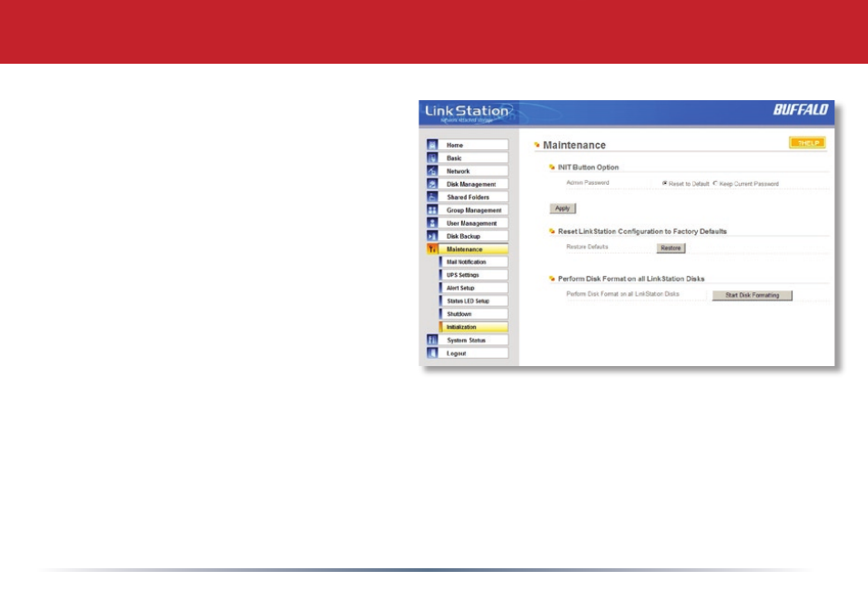Click the Admin Password label
The width and height of the screenshot is (868, 601).
coord(588,183)
